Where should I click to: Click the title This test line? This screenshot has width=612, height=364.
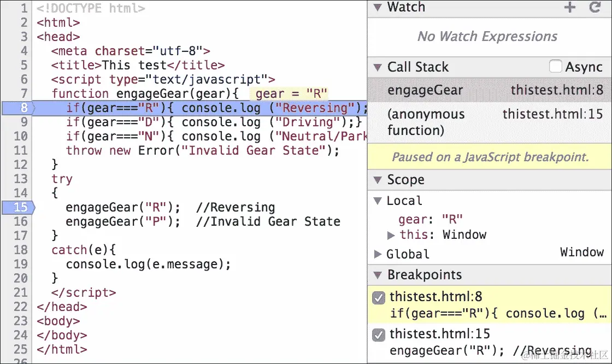point(138,65)
